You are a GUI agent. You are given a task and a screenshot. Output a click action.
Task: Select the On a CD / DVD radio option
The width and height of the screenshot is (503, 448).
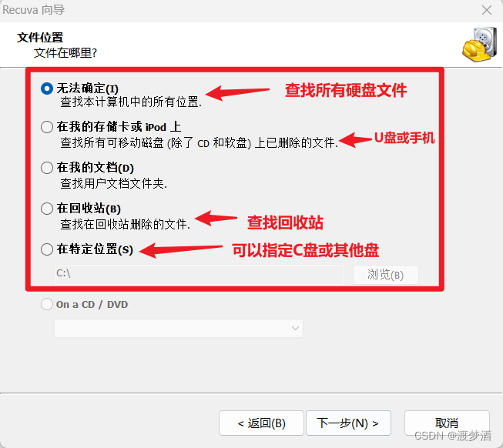[47, 304]
